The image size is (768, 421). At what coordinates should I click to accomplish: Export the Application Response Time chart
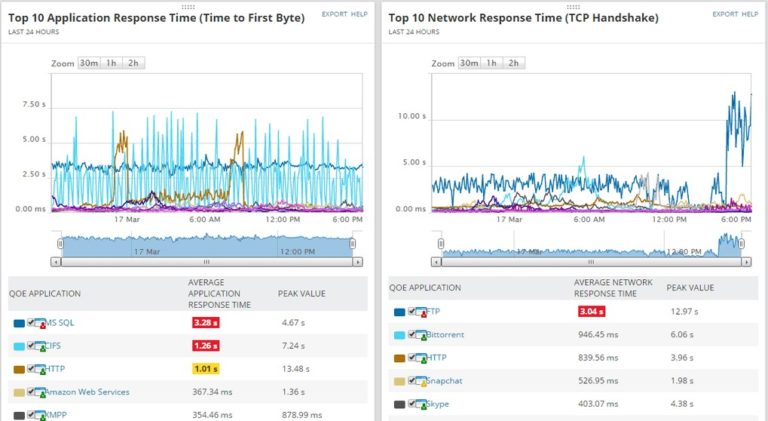(x=335, y=14)
